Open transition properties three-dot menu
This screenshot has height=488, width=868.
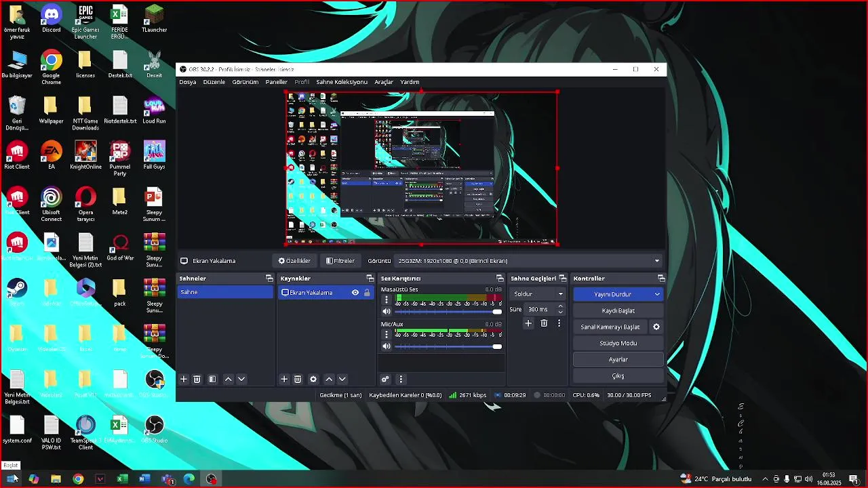[x=559, y=324]
